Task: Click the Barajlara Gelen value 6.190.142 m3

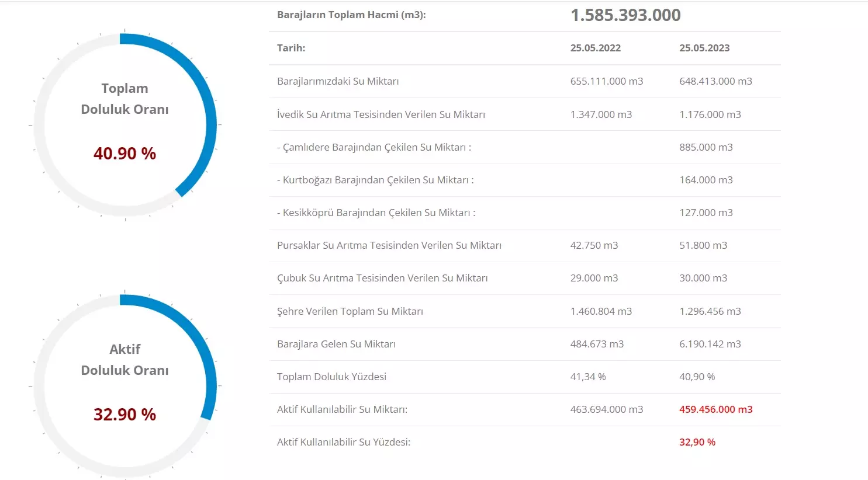Action: pyautogui.click(x=710, y=344)
